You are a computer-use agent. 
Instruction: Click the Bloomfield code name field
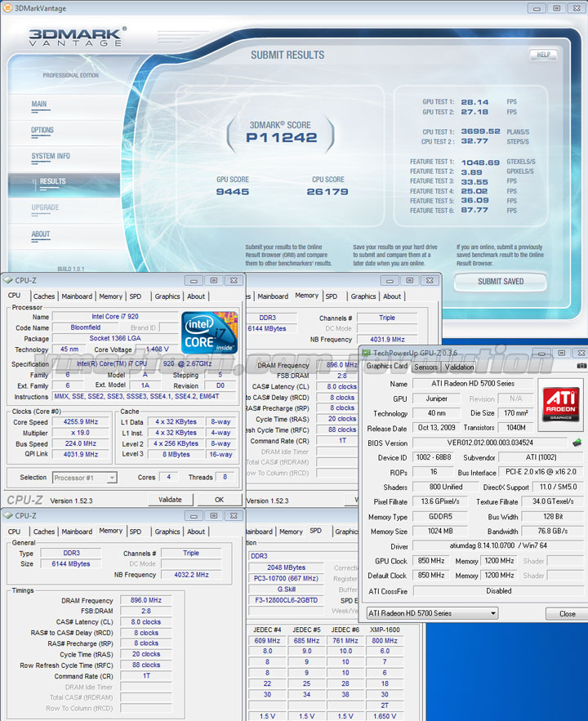[86, 327]
